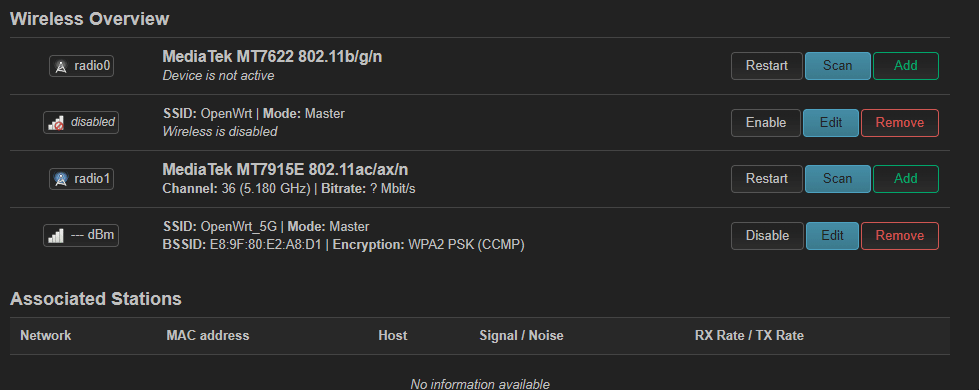Disable the OpenWrt_5G wireless network
979x390 pixels.
pyautogui.click(x=767, y=236)
